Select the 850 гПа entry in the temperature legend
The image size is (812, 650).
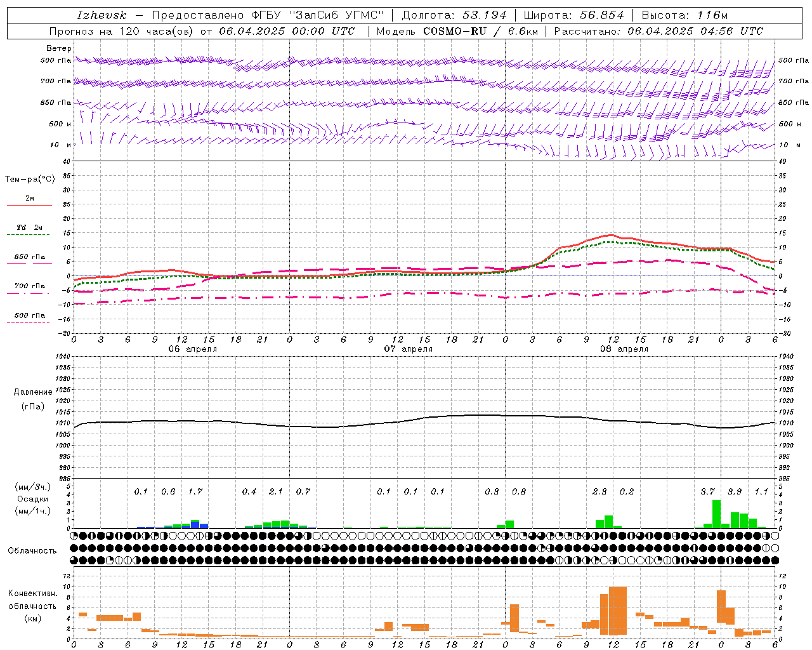click(x=30, y=257)
